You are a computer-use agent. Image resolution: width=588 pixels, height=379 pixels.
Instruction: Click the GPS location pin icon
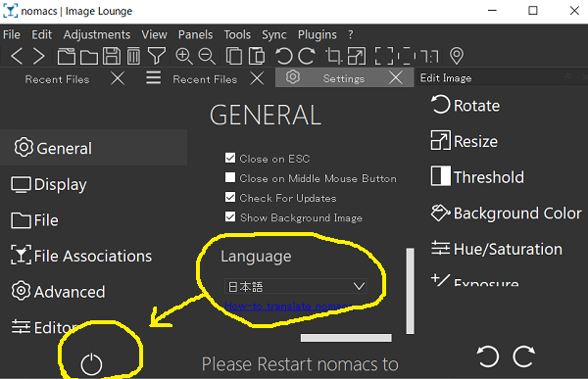[457, 56]
